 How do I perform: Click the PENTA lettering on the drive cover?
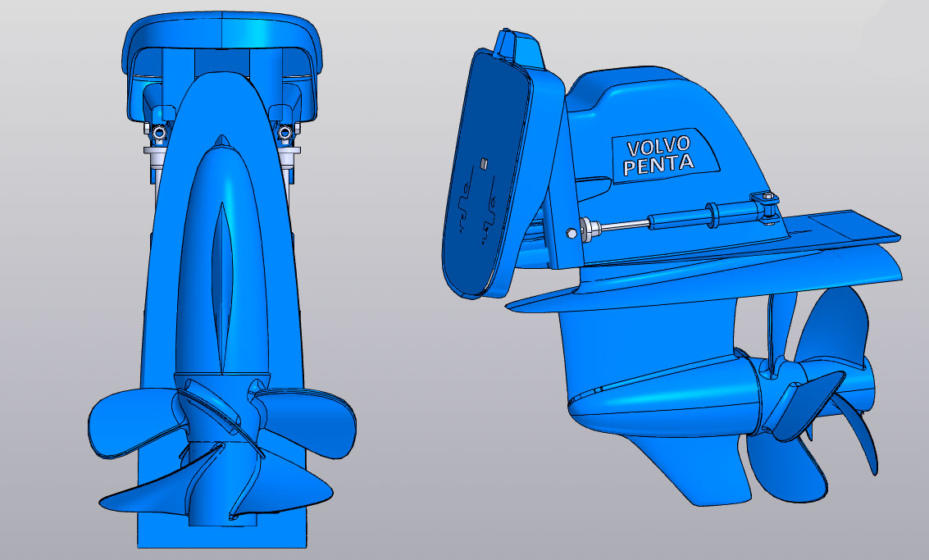(x=658, y=164)
